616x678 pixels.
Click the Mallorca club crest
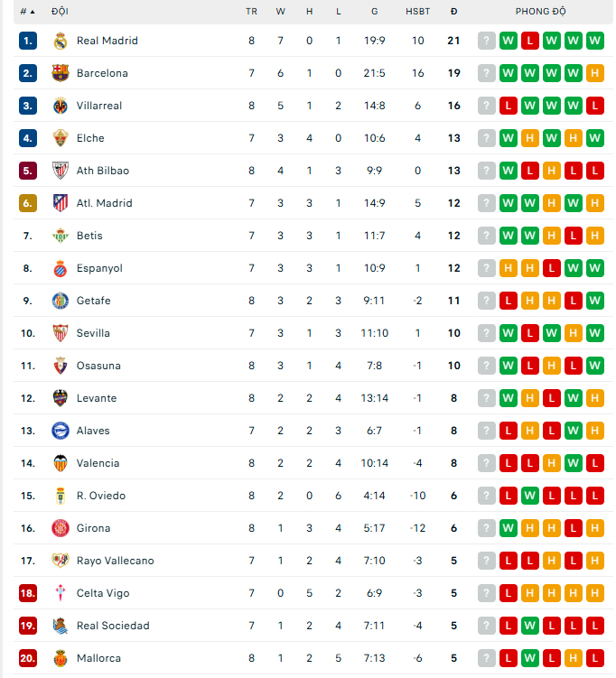(x=61, y=658)
